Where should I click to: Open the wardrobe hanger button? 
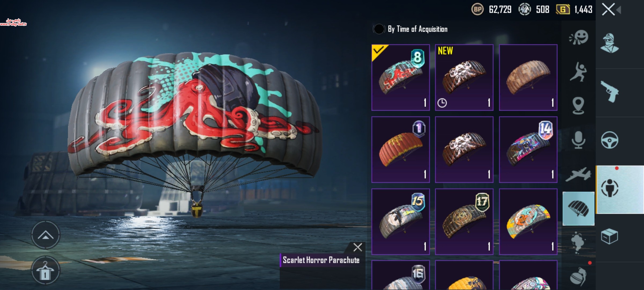click(45, 271)
